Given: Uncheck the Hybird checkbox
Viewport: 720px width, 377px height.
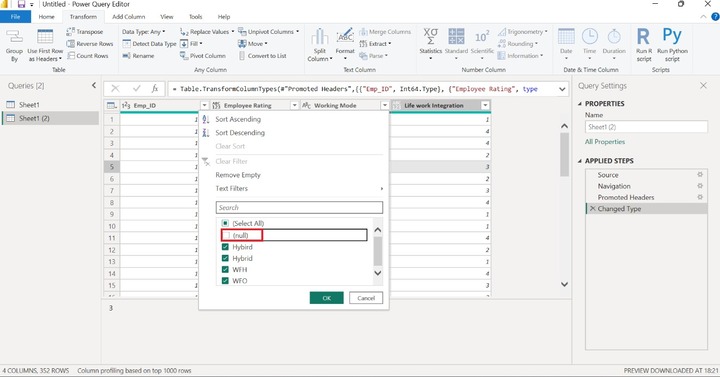Looking at the screenshot, I should pyautogui.click(x=225, y=247).
